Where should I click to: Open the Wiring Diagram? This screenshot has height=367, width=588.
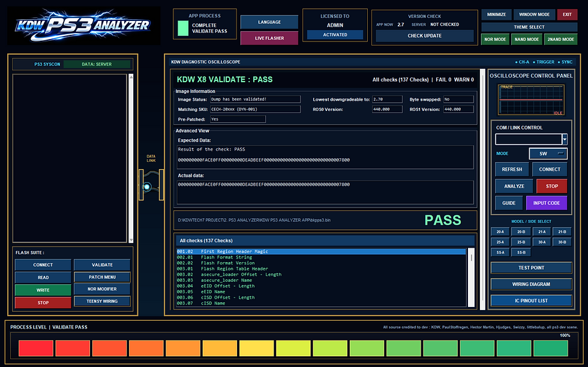531,284
